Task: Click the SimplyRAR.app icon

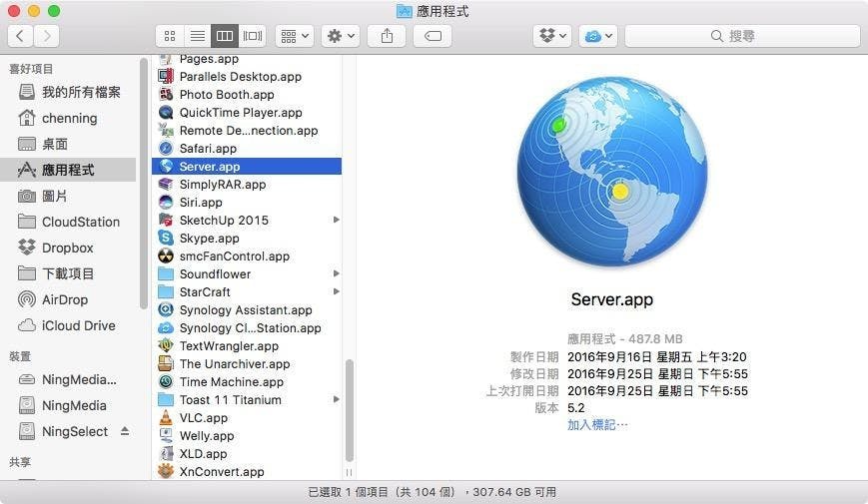Action: tap(166, 185)
